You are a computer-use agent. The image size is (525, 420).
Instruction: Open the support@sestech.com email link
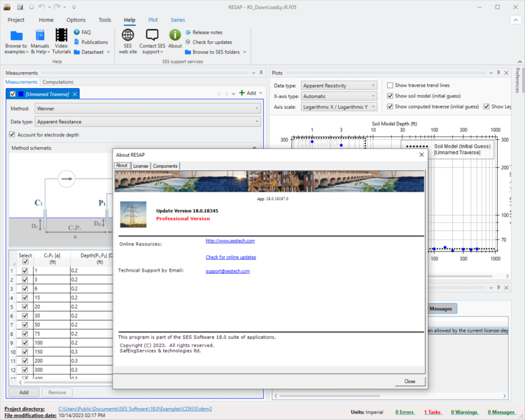[x=227, y=271]
